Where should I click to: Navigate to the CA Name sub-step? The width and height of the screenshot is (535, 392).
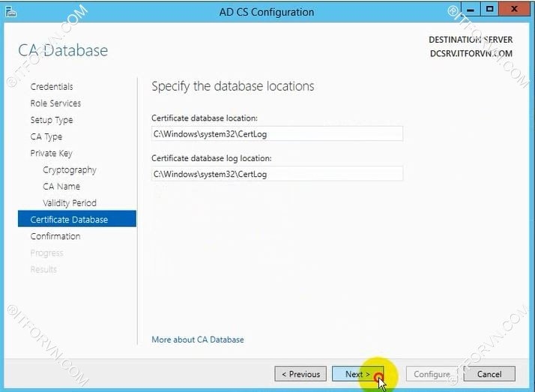point(61,187)
